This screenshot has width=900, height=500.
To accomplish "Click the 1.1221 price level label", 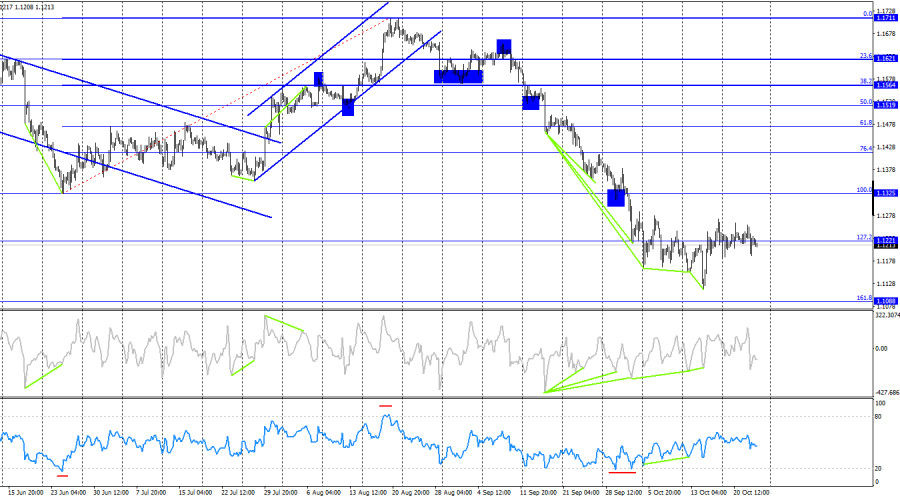I will point(886,240).
